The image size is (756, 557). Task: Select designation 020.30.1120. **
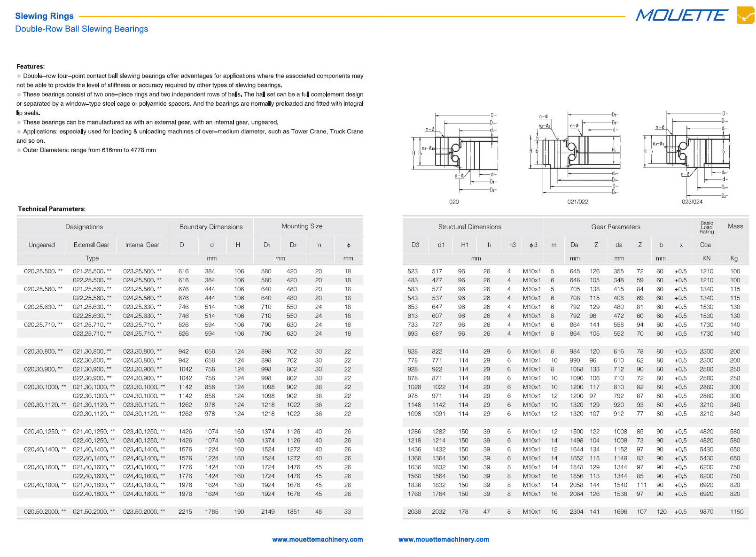tap(45, 405)
